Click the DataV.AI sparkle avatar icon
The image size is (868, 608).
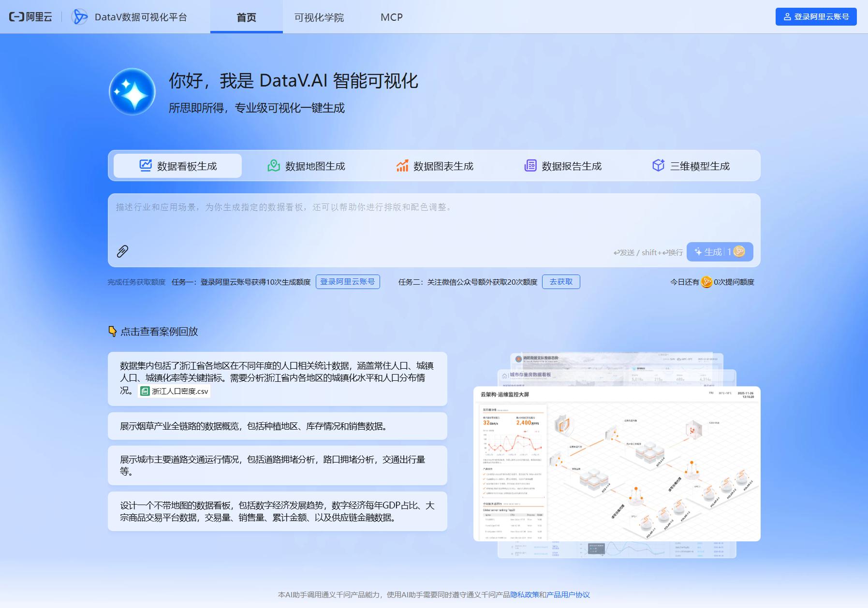pyautogui.click(x=132, y=91)
